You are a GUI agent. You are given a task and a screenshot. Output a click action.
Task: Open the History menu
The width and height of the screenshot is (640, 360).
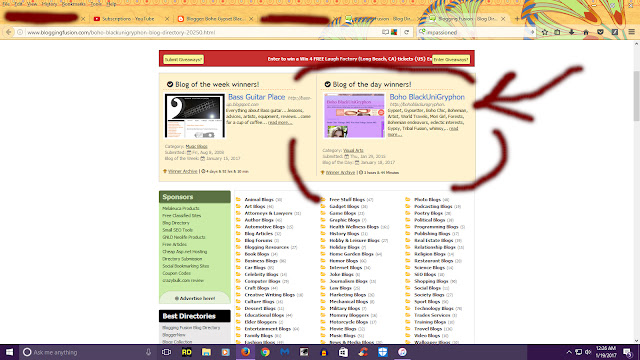pos(49,4)
